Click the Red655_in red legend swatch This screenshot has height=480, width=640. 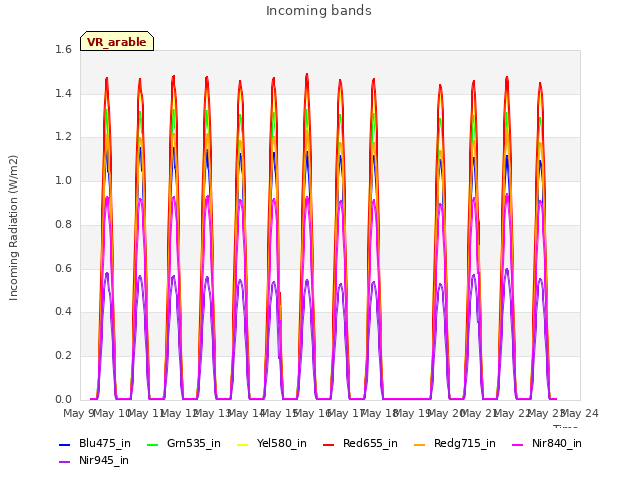(x=329, y=444)
